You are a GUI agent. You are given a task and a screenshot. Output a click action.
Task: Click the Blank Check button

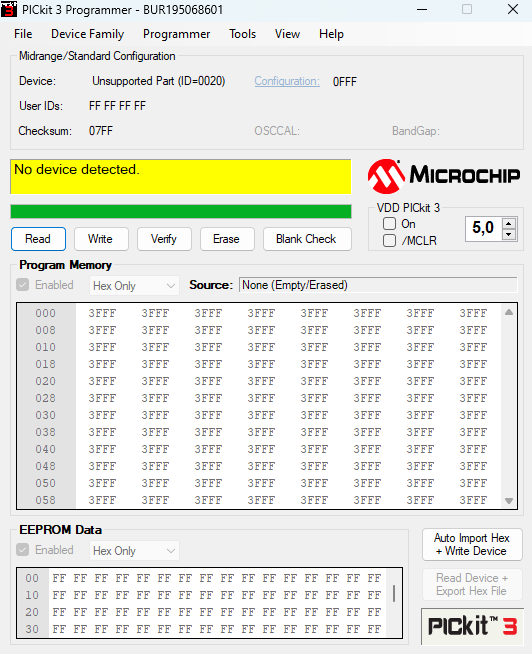(307, 239)
